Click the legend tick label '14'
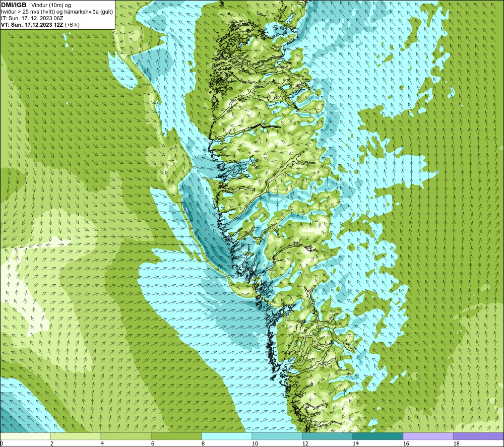This screenshot has width=504, height=447. pos(355,444)
